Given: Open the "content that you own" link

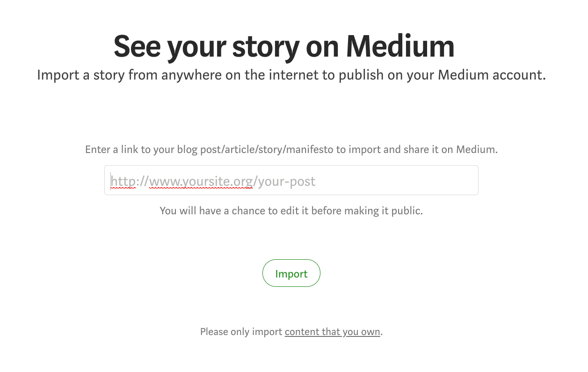Looking at the screenshot, I should tap(332, 332).
